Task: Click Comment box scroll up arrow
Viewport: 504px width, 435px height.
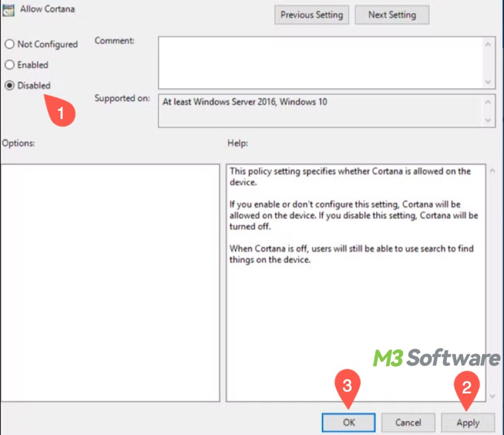Action: click(488, 44)
